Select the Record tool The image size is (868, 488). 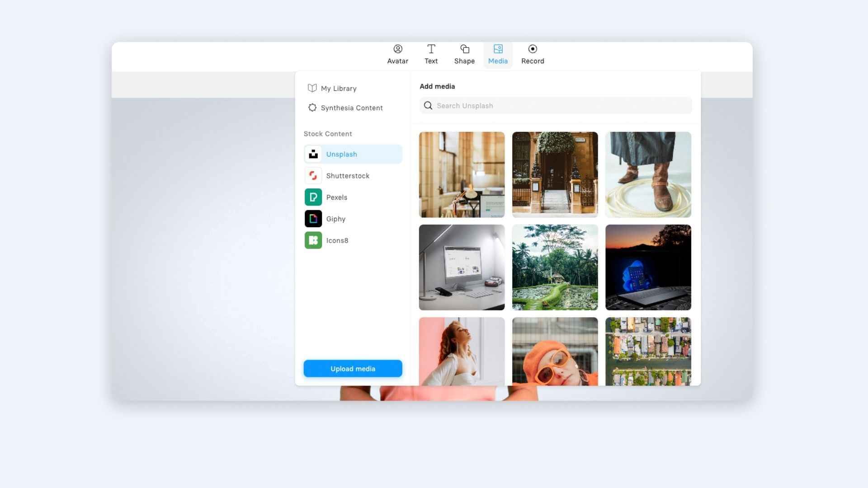[x=533, y=54]
